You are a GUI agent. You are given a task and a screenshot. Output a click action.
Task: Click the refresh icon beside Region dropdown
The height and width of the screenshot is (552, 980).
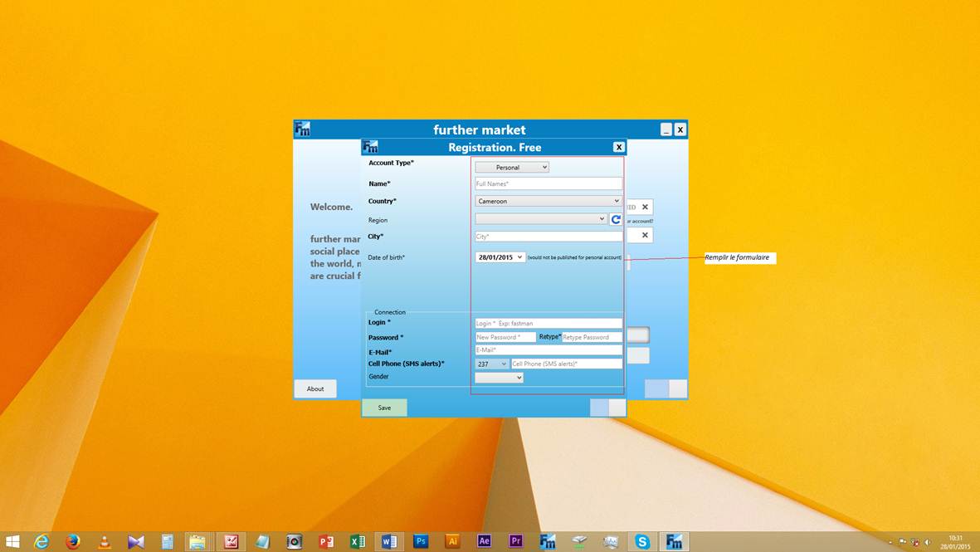[616, 219]
